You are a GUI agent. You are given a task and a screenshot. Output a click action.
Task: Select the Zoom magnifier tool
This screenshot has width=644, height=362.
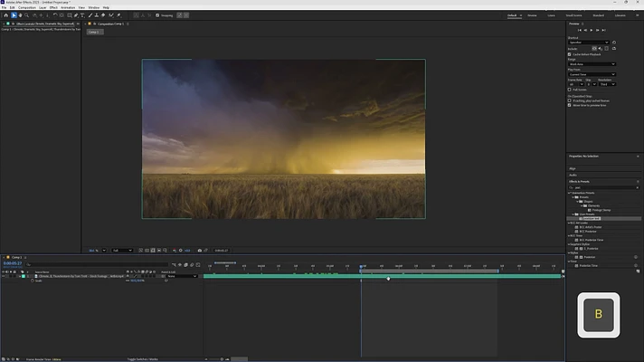click(x=27, y=15)
